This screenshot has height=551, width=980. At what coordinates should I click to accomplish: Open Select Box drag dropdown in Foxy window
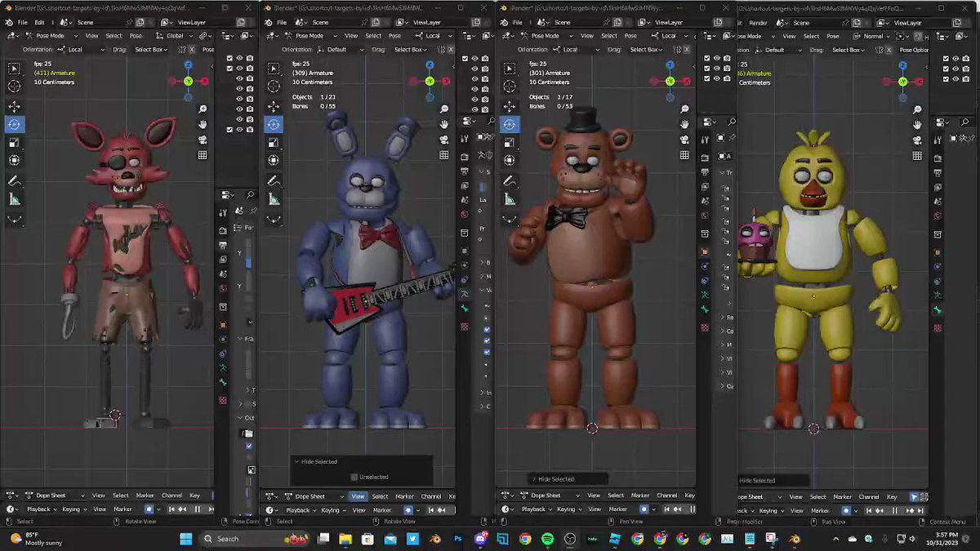[153, 50]
